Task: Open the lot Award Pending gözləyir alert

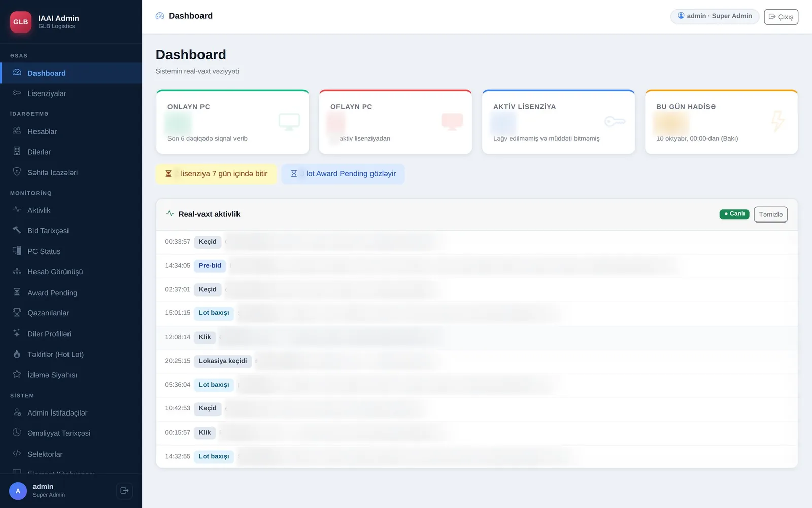Action: 343,174
